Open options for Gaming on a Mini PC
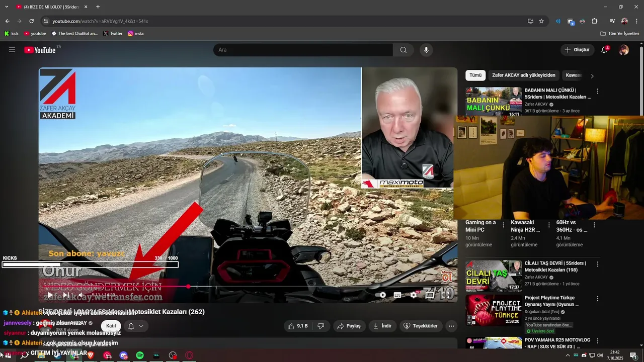Image resolution: width=644 pixels, height=362 pixels. [x=503, y=225]
